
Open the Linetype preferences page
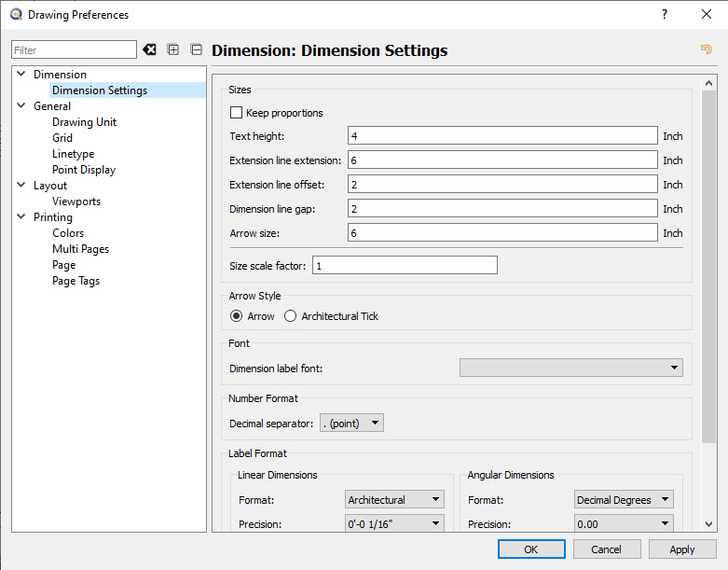click(x=73, y=154)
